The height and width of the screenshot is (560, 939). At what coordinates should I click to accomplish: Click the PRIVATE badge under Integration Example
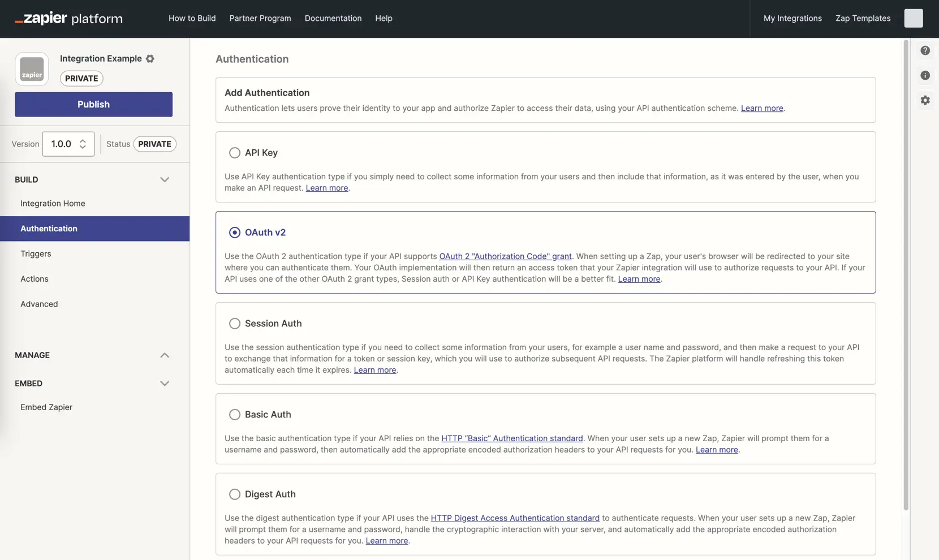[81, 79]
